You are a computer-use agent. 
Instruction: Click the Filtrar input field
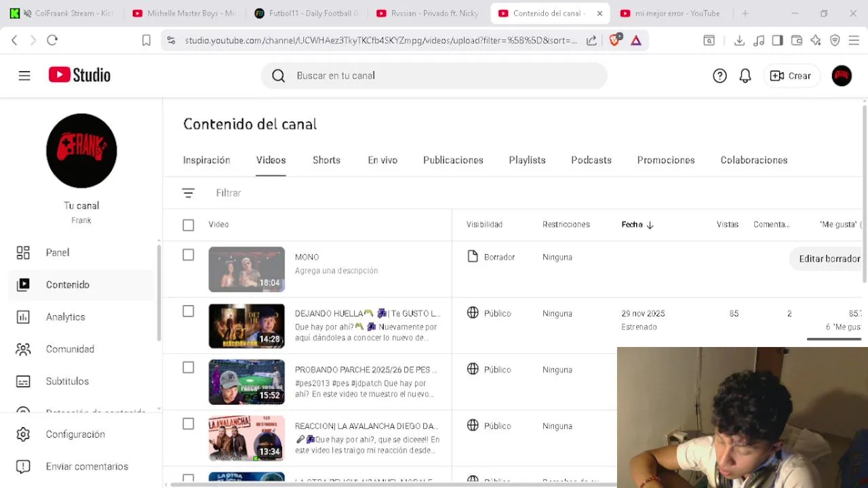coord(229,193)
